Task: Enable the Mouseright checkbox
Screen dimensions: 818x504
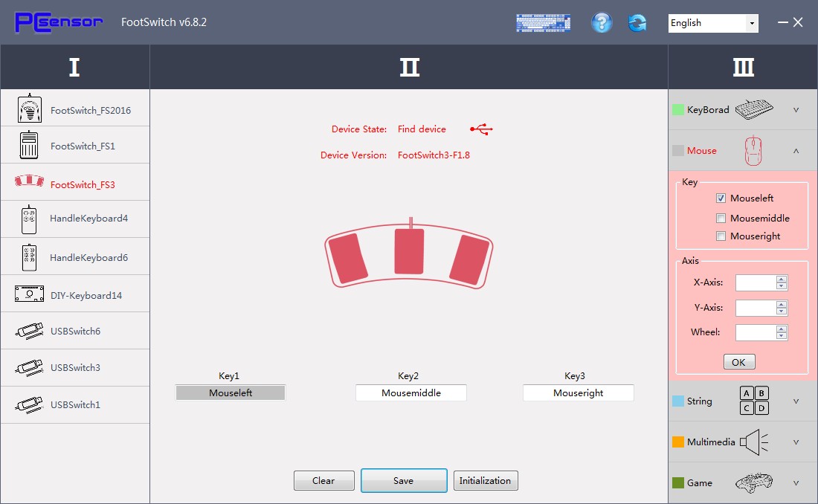Action: (x=721, y=236)
